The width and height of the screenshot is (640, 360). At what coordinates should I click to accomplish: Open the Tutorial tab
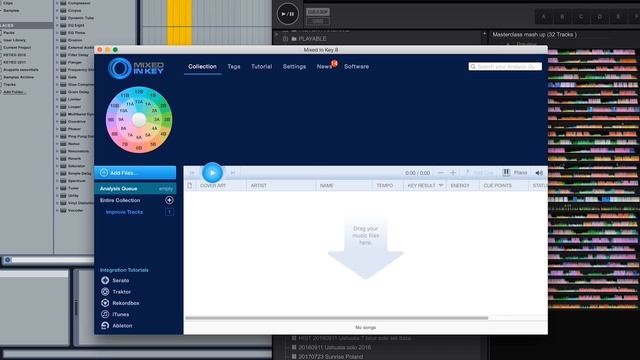click(261, 66)
